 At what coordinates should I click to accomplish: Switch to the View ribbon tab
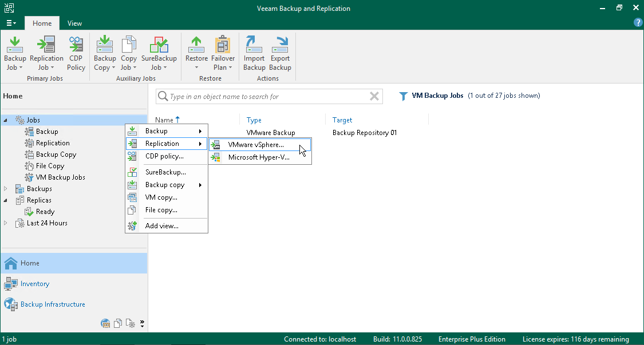pyautogui.click(x=74, y=23)
